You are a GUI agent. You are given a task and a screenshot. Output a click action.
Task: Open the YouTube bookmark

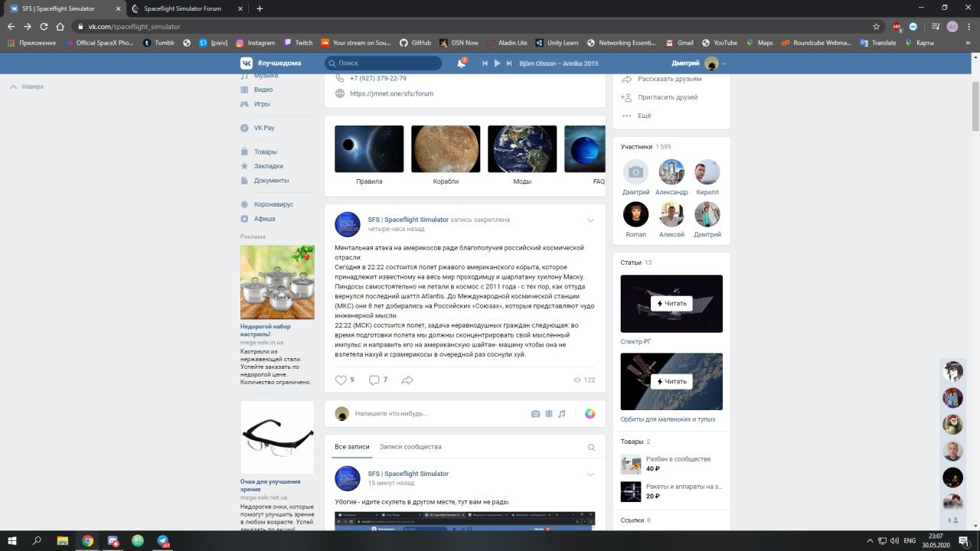[x=719, y=43]
